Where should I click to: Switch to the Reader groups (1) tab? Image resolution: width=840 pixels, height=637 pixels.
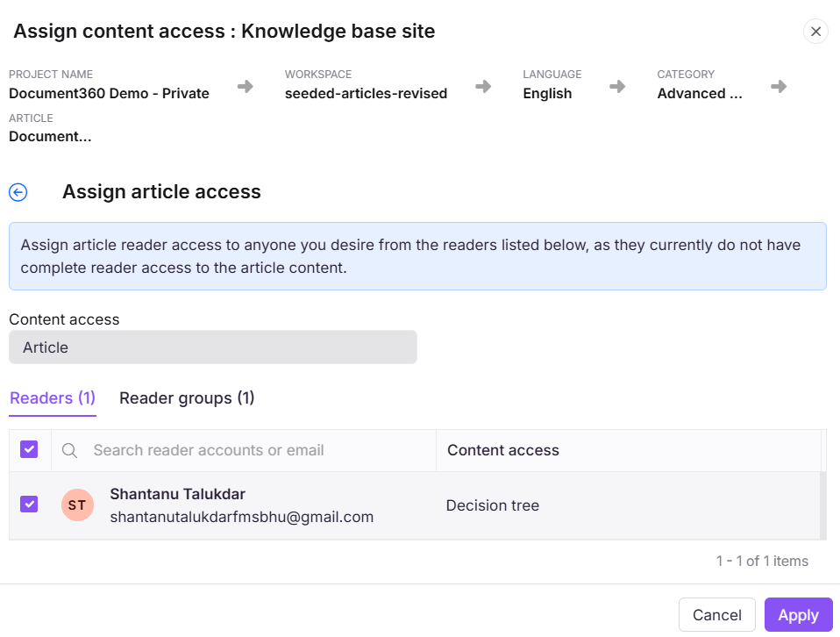187,398
